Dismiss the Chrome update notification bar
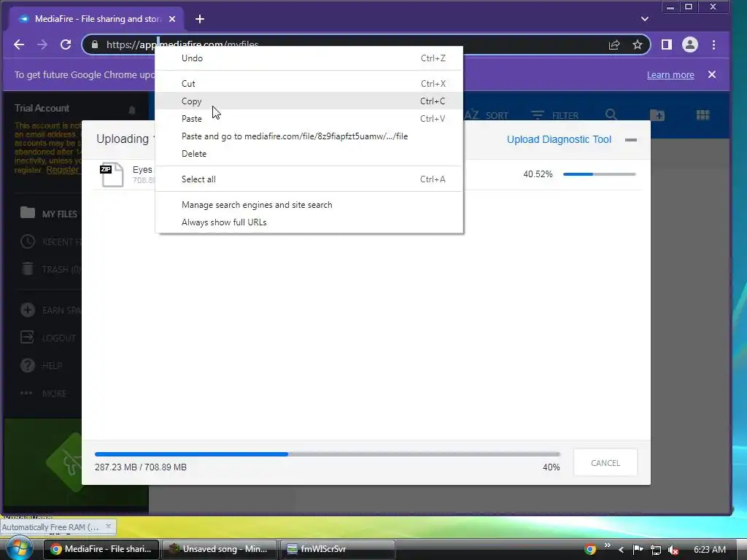747x560 pixels. (x=712, y=75)
